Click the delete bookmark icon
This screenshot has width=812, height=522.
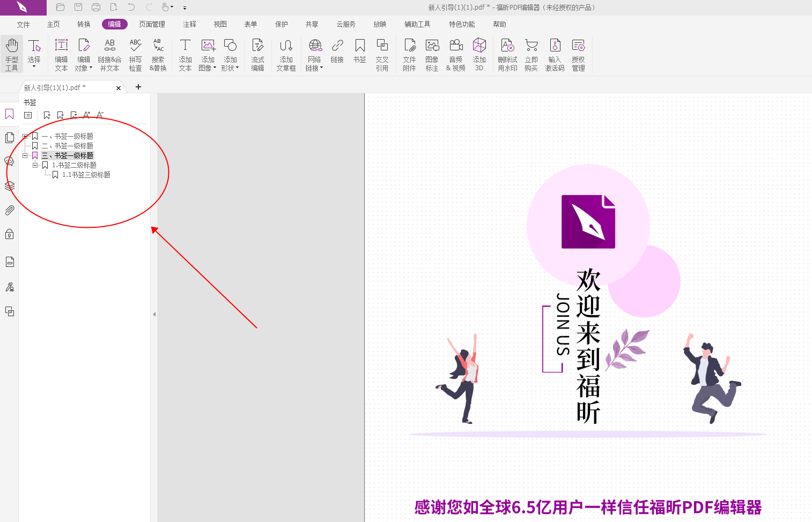(x=47, y=115)
